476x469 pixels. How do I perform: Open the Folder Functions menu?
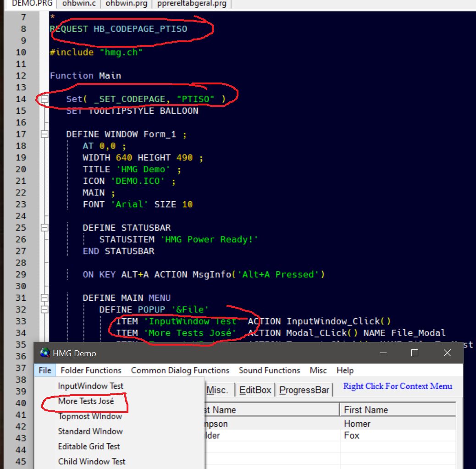pyautogui.click(x=91, y=370)
